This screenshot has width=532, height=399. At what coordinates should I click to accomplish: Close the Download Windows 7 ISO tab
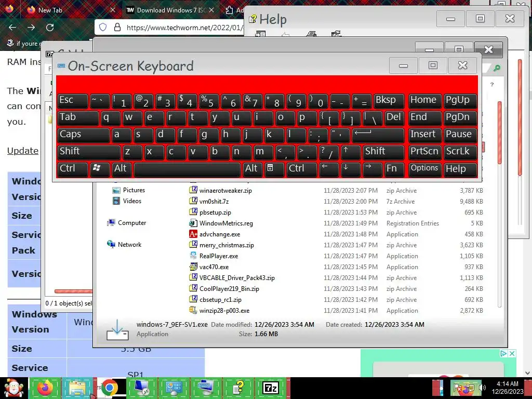(211, 10)
